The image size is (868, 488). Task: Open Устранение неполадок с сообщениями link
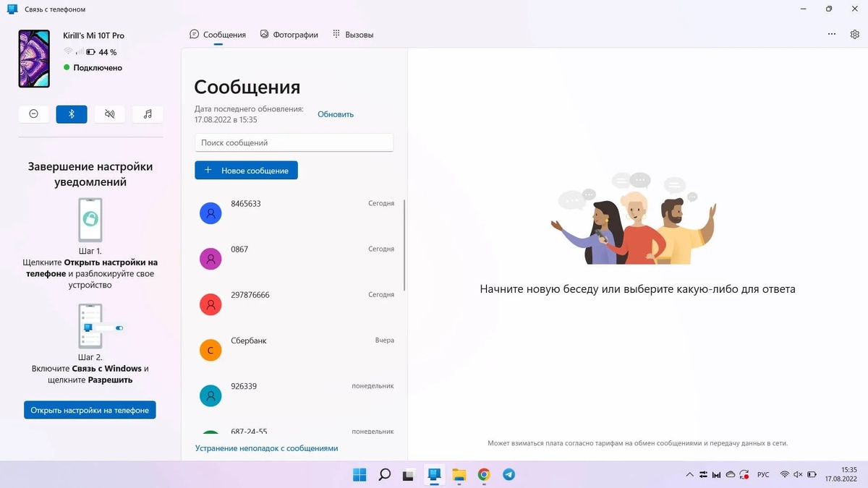(266, 448)
